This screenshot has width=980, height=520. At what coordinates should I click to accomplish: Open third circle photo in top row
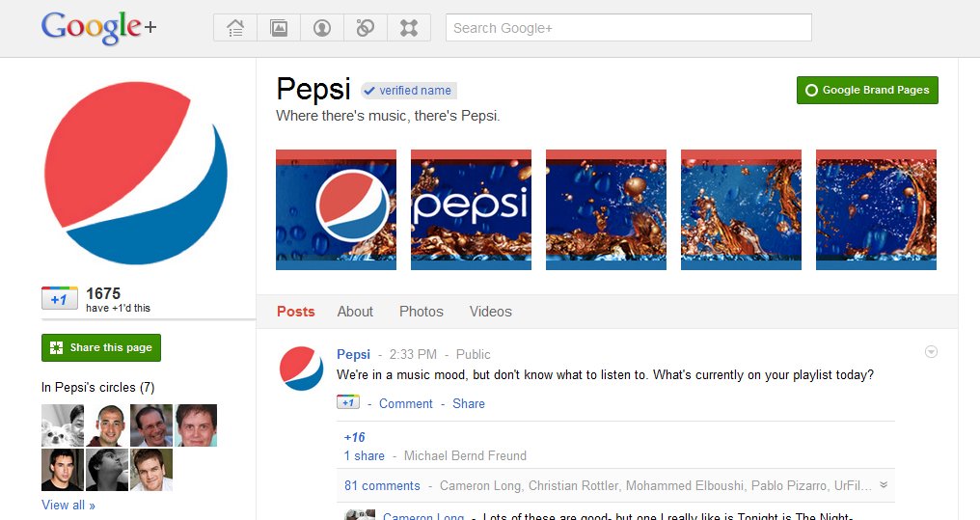[x=151, y=425]
